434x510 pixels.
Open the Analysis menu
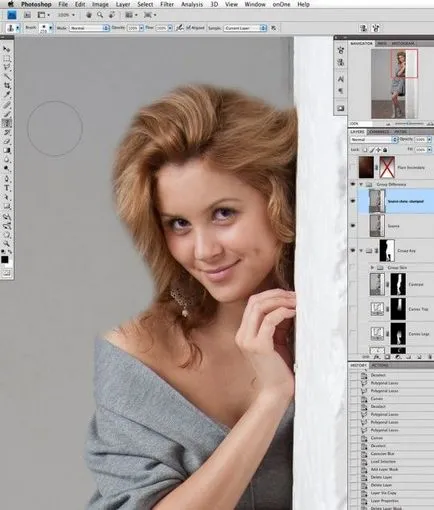pyautogui.click(x=192, y=4)
